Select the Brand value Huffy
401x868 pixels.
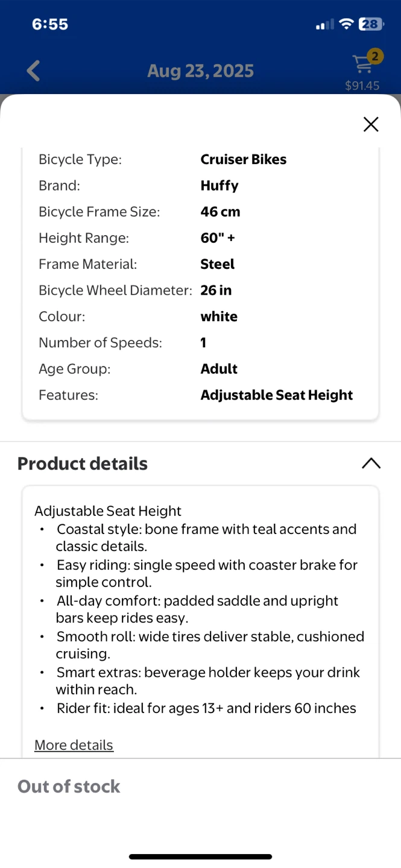click(219, 186)
